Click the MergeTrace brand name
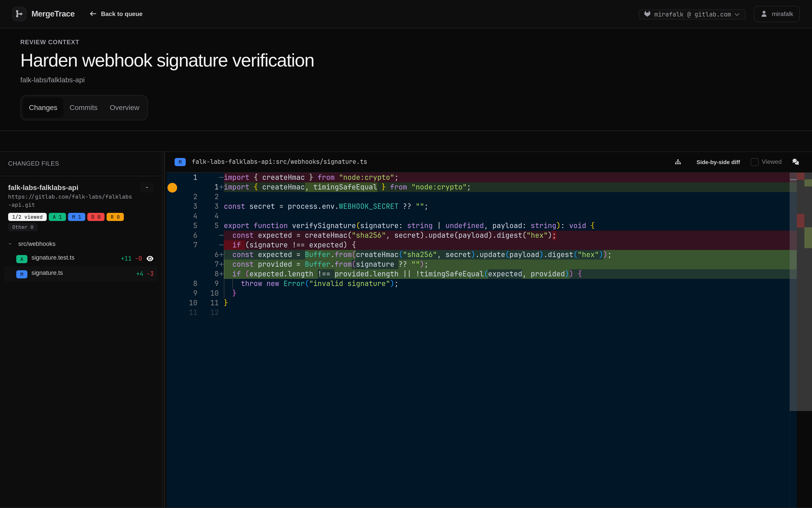This screenshot has width=812, height=508. (53, 14)
